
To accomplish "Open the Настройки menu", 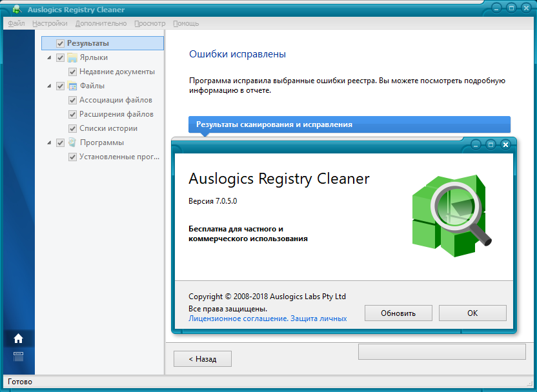I will click(50, 23).
